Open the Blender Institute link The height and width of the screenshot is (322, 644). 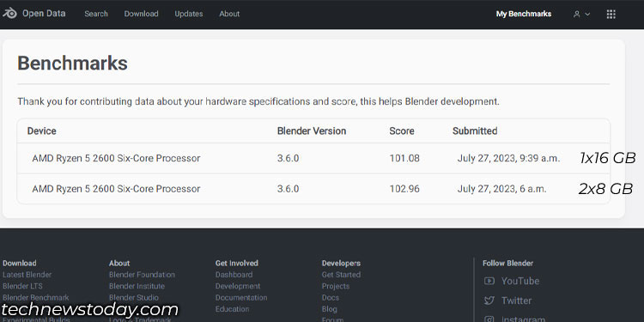pos(137,286)
